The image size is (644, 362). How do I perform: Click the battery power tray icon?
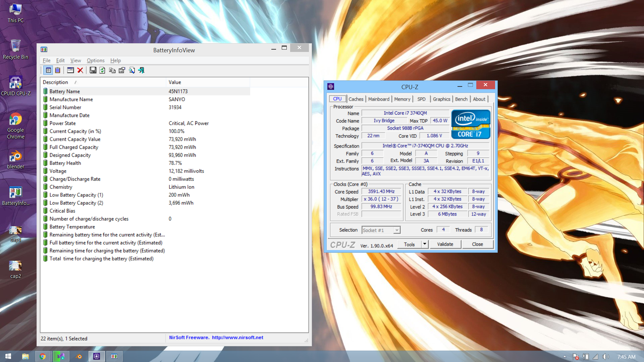coord(586,357)
